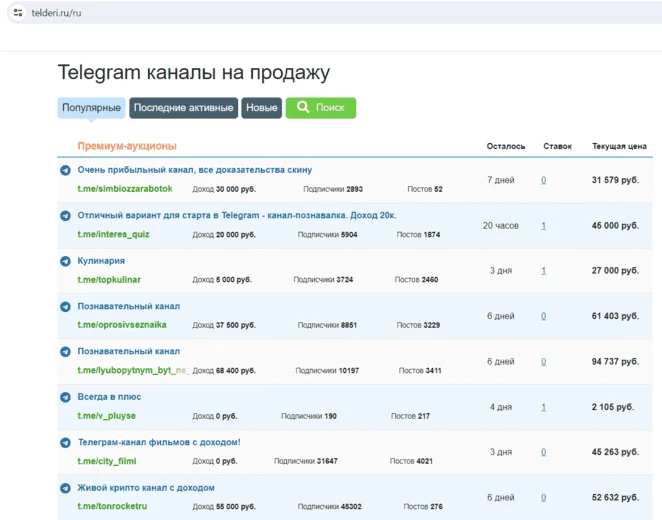The width and height of the screenshot is (662, 520).
Task: Click the Ставок column header
Action: [557, 146]
